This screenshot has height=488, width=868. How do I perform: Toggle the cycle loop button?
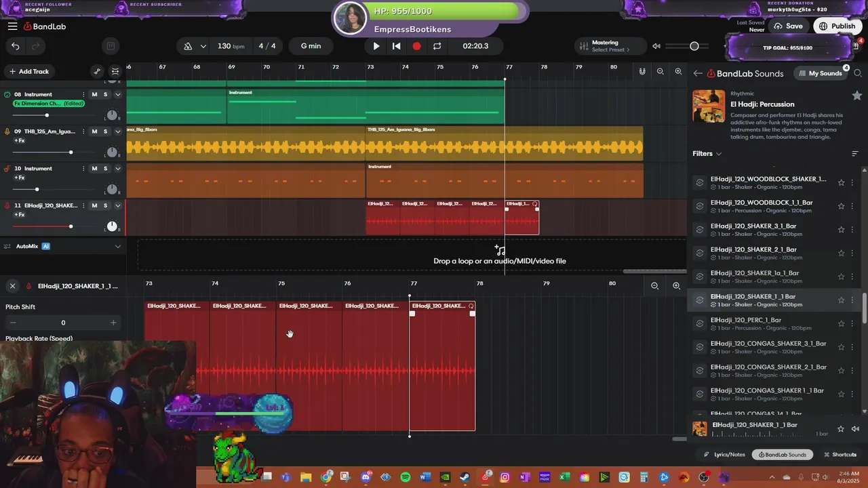click(437, 46)
